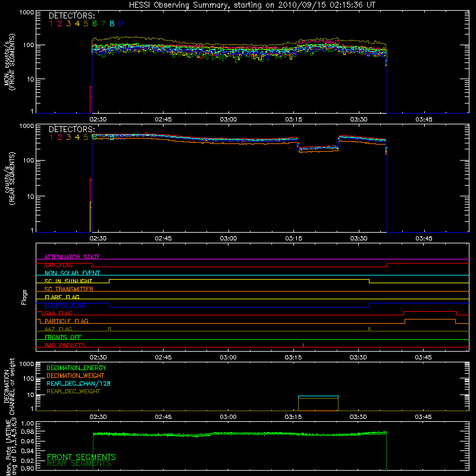476x476 pixels.
Task: Click the DECIMATION_ENERGY legend entry
Action: [x=76, y=368]
